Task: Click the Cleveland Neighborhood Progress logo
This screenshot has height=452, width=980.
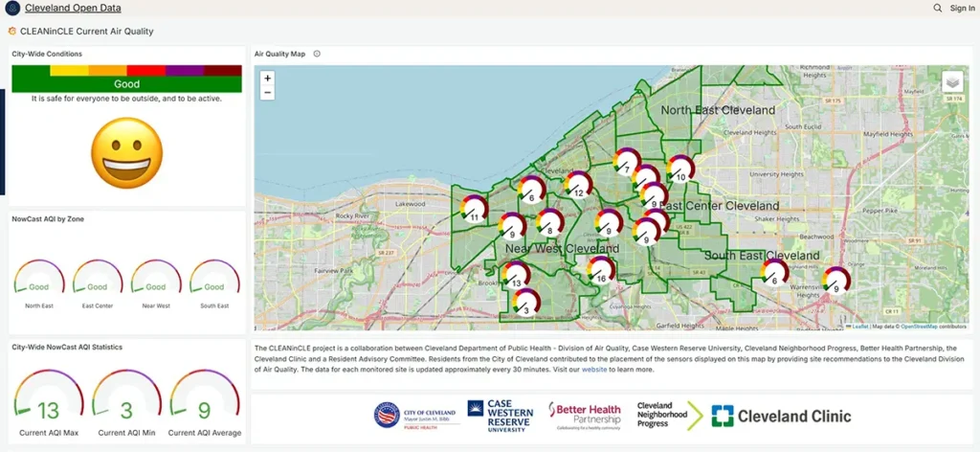Action: (x=669, y=415)
